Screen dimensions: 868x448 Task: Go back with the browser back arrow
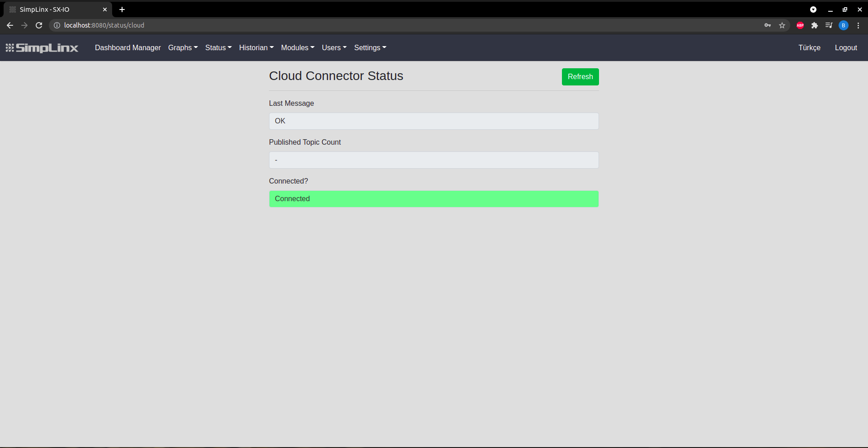[x=10, y=25]
